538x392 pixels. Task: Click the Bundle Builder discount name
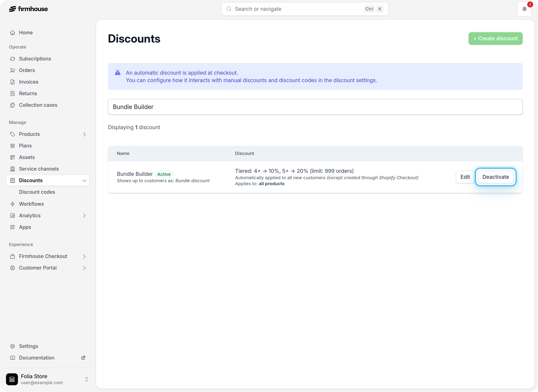pos(135,174)
